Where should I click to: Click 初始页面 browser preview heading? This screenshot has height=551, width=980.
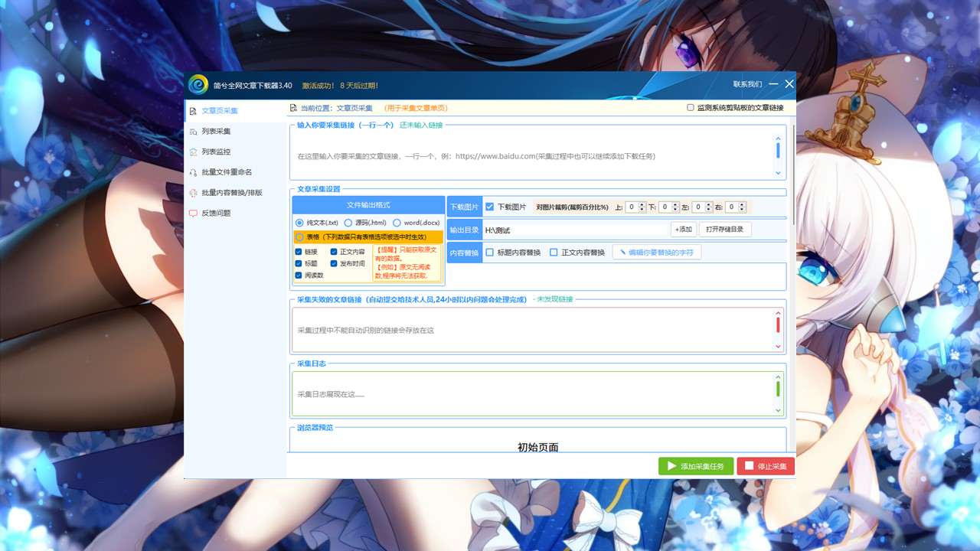[x=537, y=447]
